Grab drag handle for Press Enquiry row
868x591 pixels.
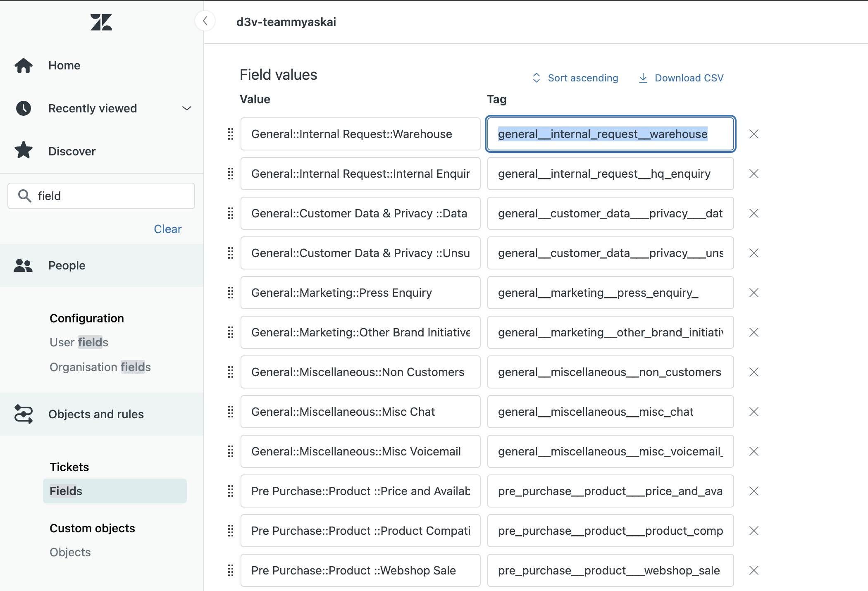coord(231,293)
